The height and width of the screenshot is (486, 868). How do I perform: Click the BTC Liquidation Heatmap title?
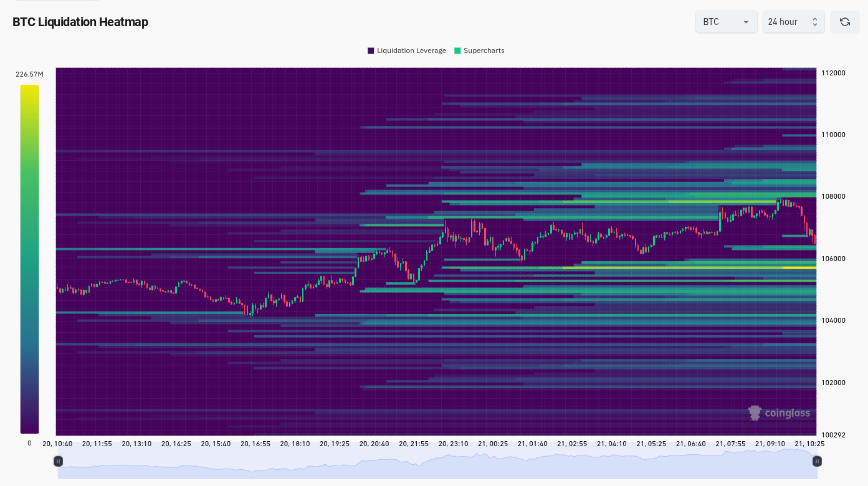click(80, 22)
